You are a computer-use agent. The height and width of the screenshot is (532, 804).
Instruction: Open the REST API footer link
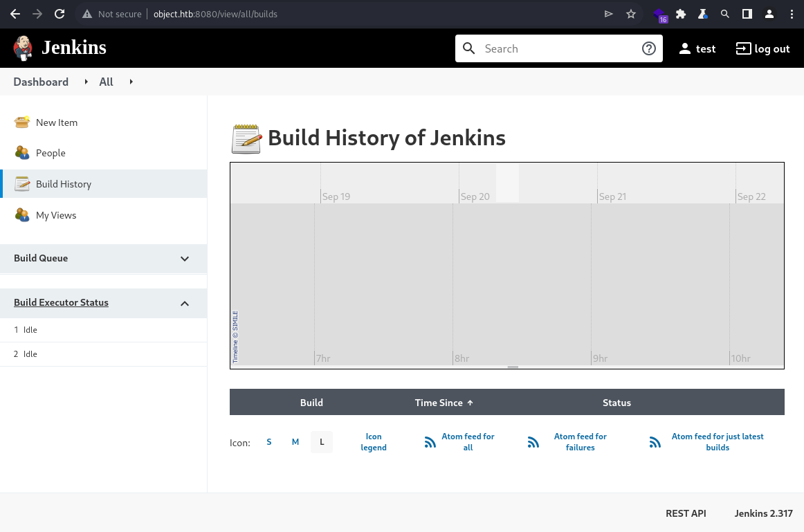(x=686, y=513)
